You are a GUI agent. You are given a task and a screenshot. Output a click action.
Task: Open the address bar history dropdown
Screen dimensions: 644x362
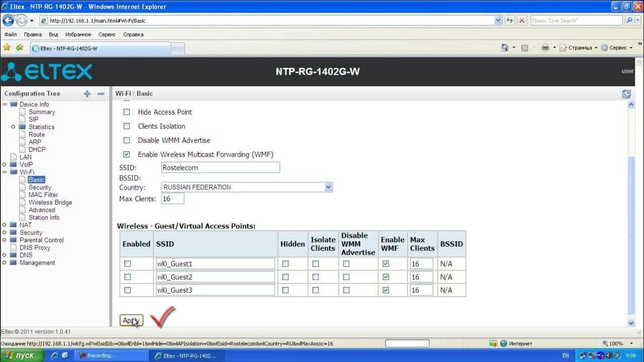(497, 21)
